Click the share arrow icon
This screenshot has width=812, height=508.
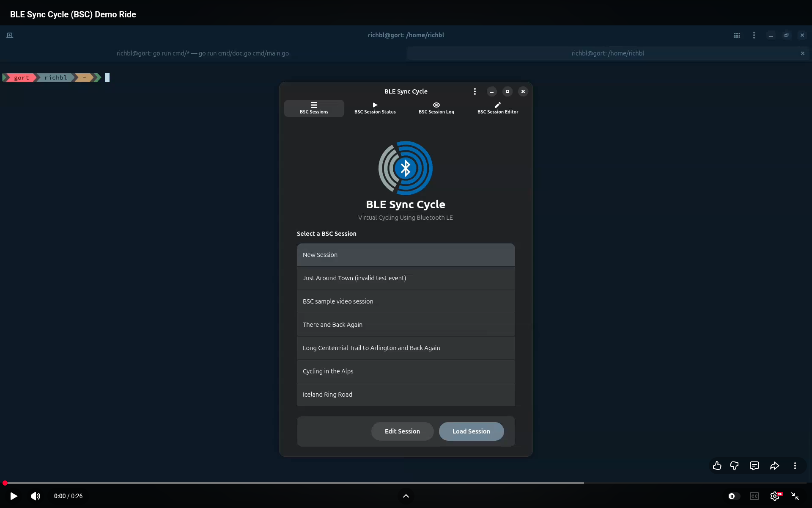[x=774, y=466]
